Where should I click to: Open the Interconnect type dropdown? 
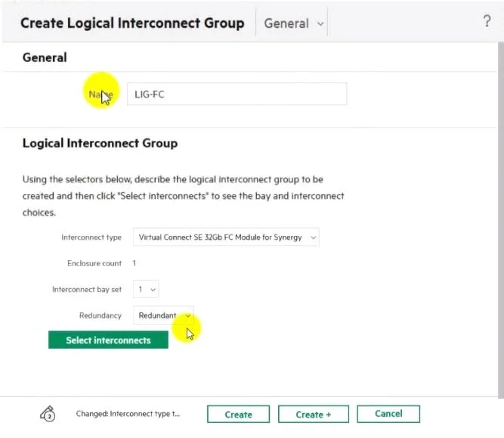tap(226, 238)
